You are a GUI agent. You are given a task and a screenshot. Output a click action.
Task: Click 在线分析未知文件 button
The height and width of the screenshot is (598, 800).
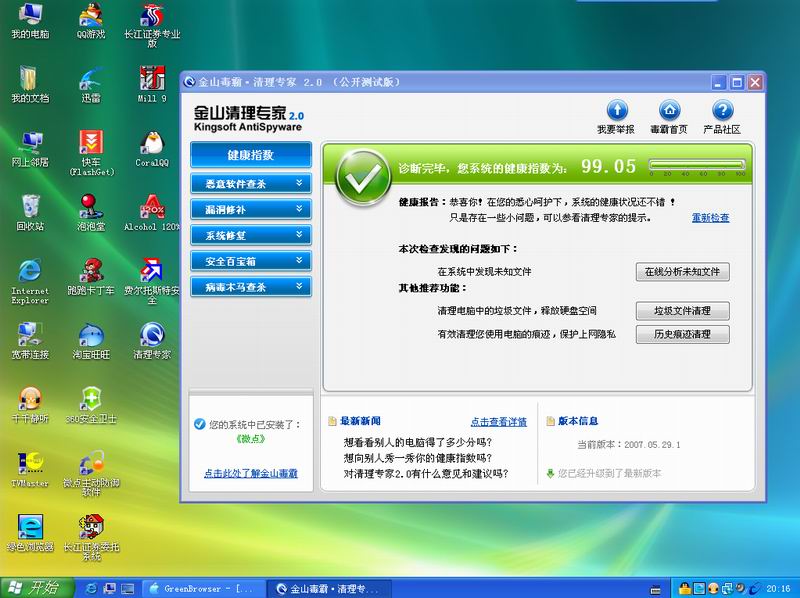[683, 272]
